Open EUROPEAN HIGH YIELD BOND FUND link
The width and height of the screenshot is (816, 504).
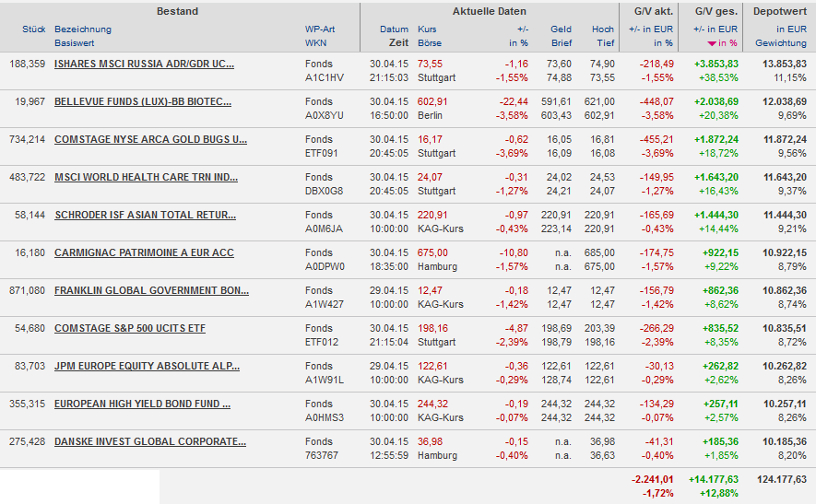click(142, 404)
